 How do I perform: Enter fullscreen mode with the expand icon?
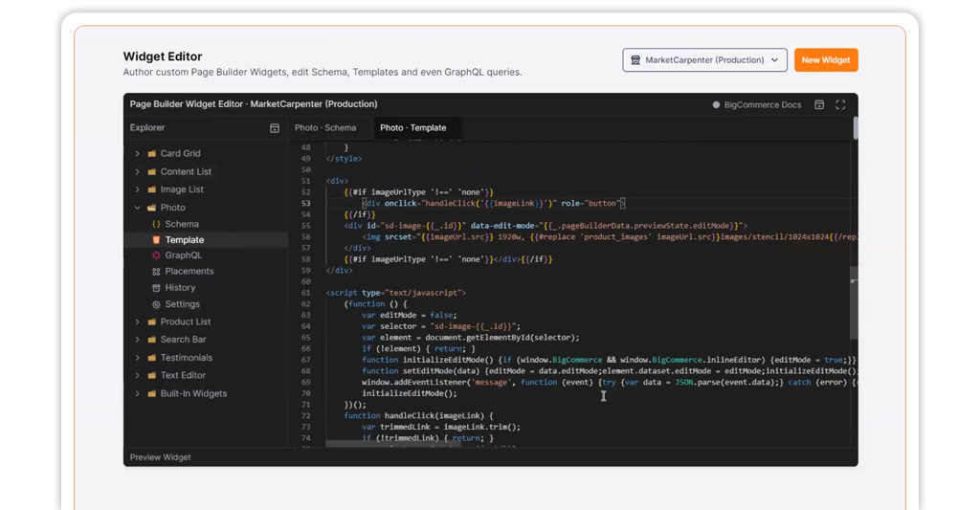840,104
